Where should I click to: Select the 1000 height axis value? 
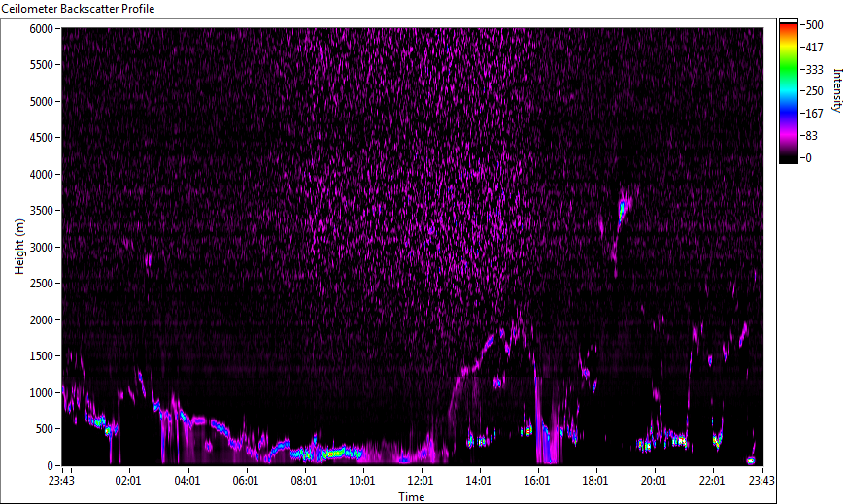tap(41, 393)
